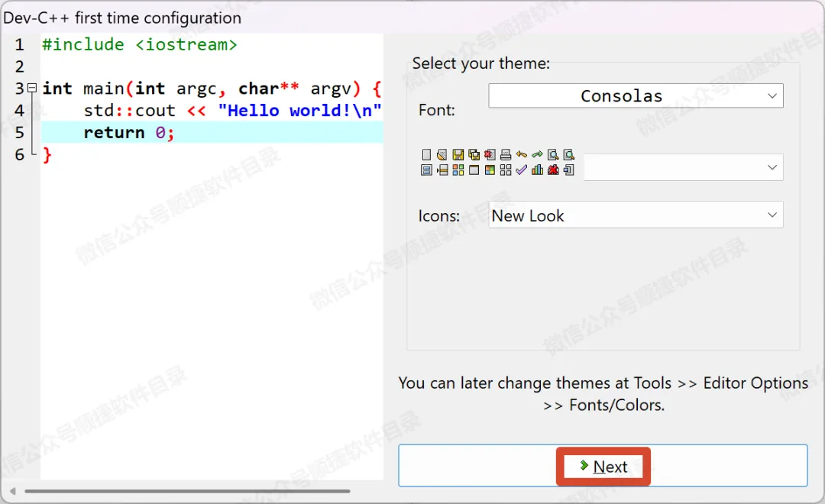
Task: Click the large red X icon in second row
Action: [553, 170]
